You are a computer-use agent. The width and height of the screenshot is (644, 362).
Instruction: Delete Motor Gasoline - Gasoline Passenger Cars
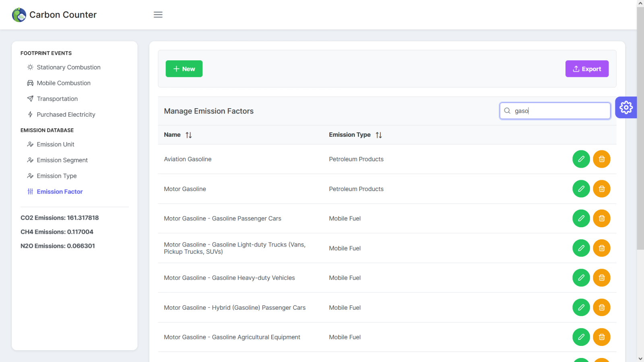[601, 218]
